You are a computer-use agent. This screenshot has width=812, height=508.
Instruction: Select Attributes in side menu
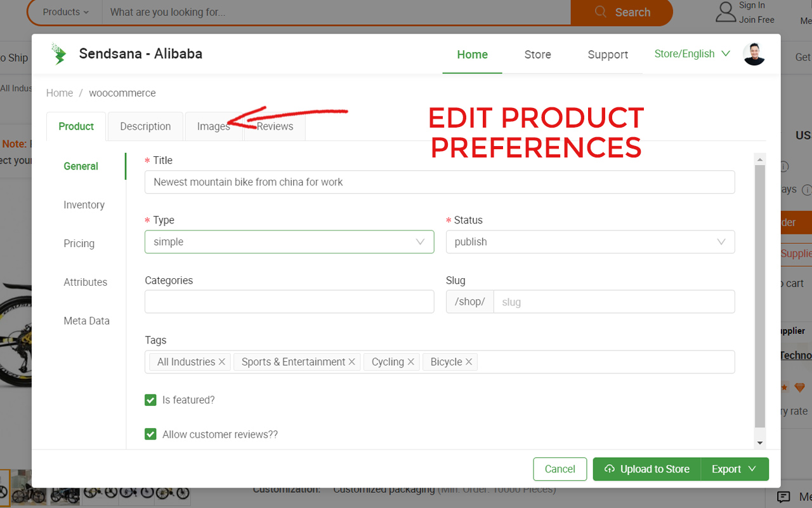tap(86, 283)
